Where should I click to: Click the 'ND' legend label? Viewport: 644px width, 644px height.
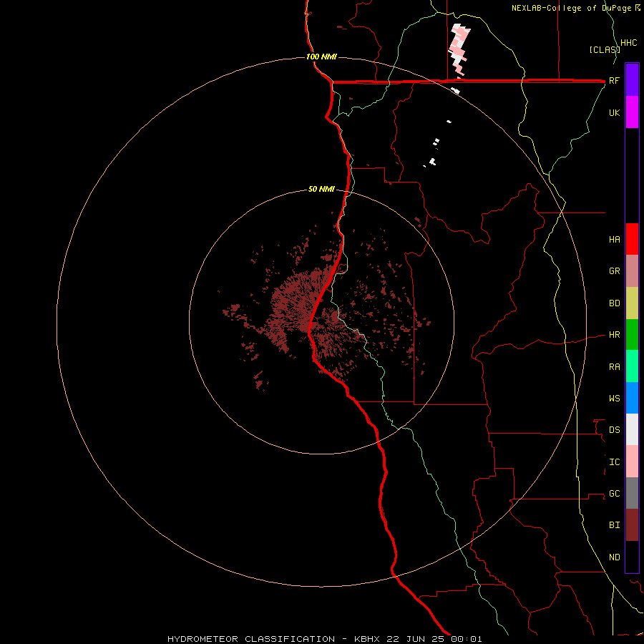click(x=614, y=557)
